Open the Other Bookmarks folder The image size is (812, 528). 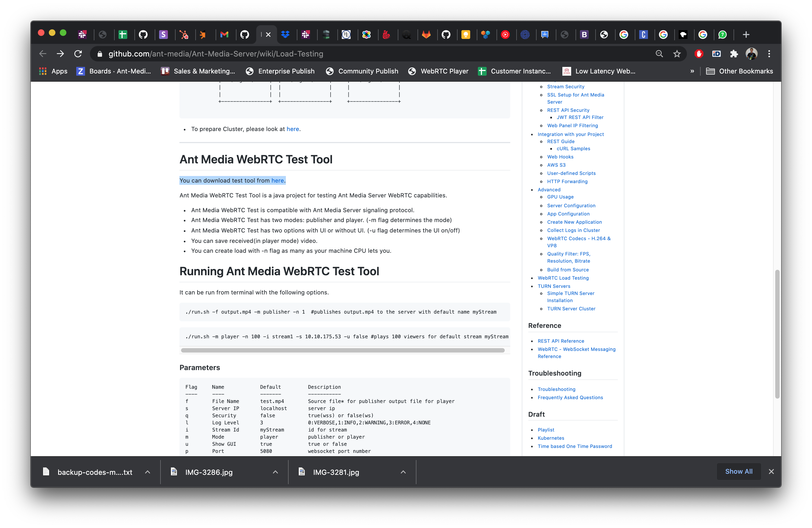coord(739,71)
